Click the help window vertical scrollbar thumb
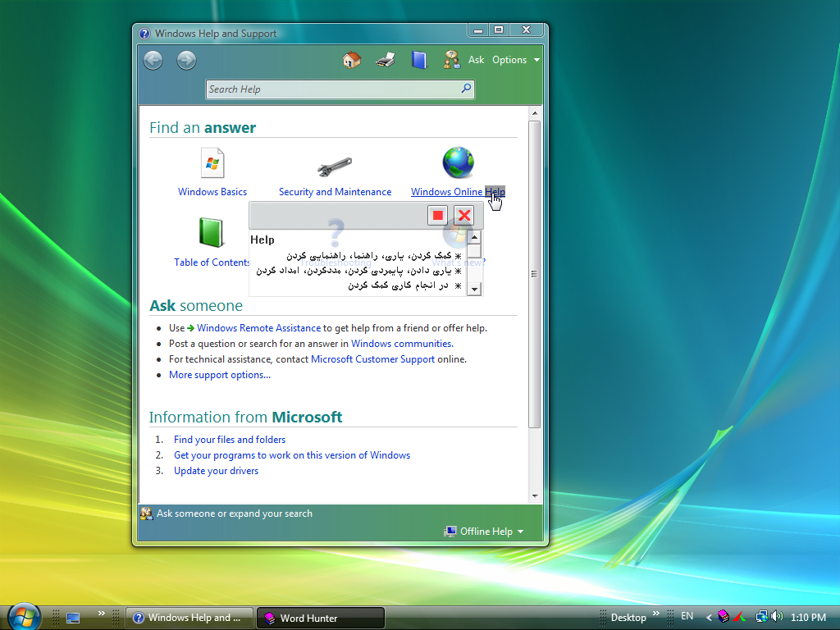This screenshot has width=840, height=630. pyautogui.click(x=534, y=274)
